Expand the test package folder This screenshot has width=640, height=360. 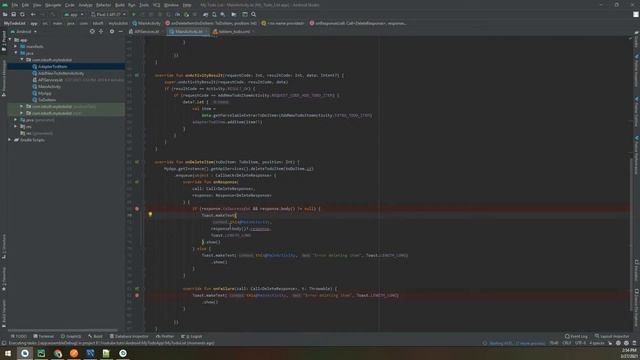click(22, 113)
